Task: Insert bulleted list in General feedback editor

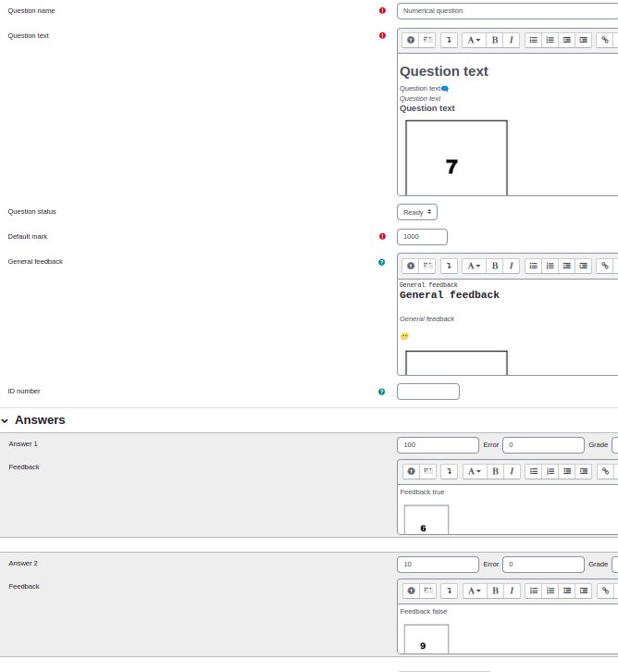Action: 533,266
